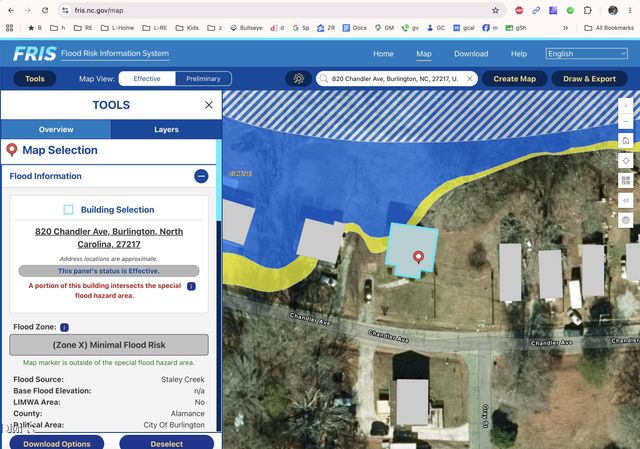Click the Tools panel vertical scrollbar

pos(219,180)
